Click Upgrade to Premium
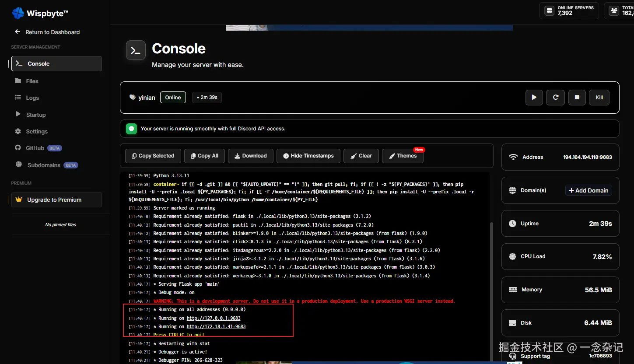The width and height of the screenshot is (634, 364). (x=56, y=199)
